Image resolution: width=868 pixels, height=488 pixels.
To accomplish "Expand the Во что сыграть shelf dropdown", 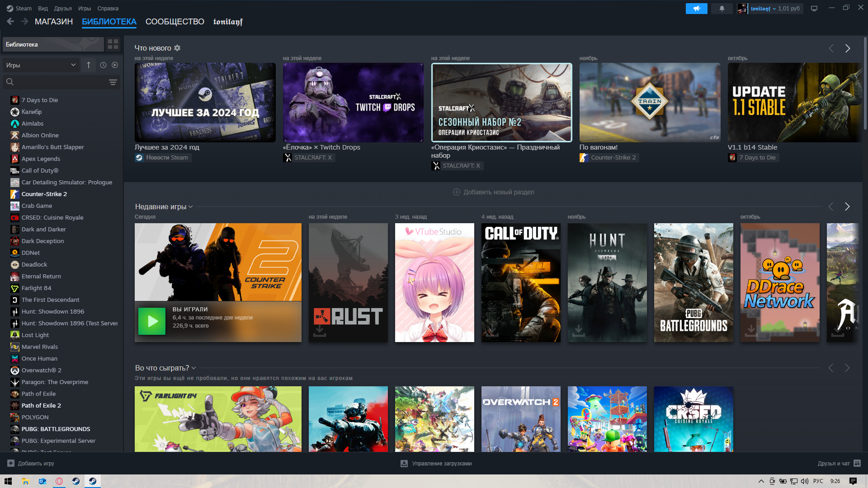I will (193, 368).
